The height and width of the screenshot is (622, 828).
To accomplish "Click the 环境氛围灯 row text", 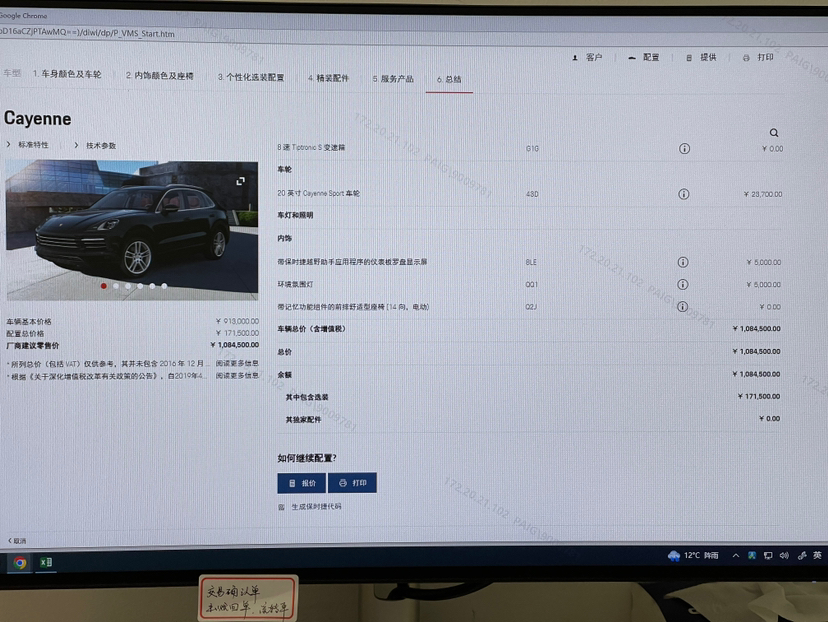I will click(295, 284).
